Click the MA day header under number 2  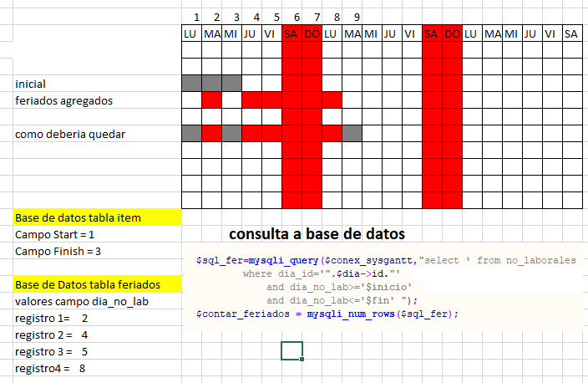click(x=212, y=33)
